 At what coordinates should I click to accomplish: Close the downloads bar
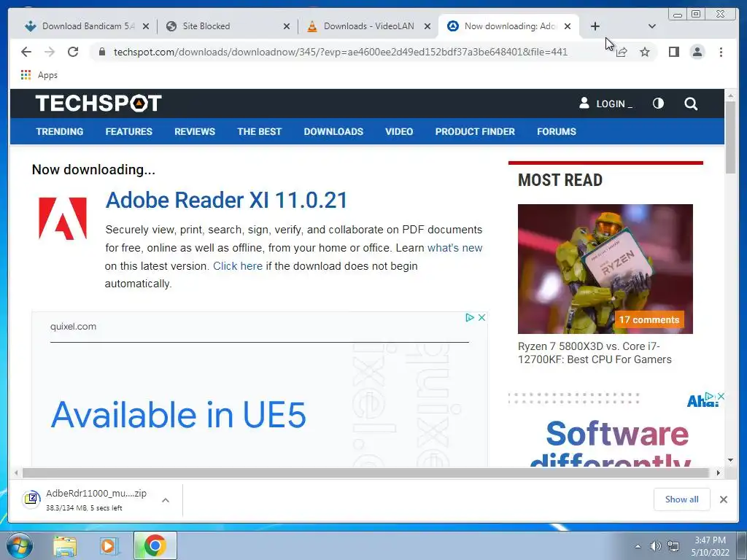(x=723, y=499)
